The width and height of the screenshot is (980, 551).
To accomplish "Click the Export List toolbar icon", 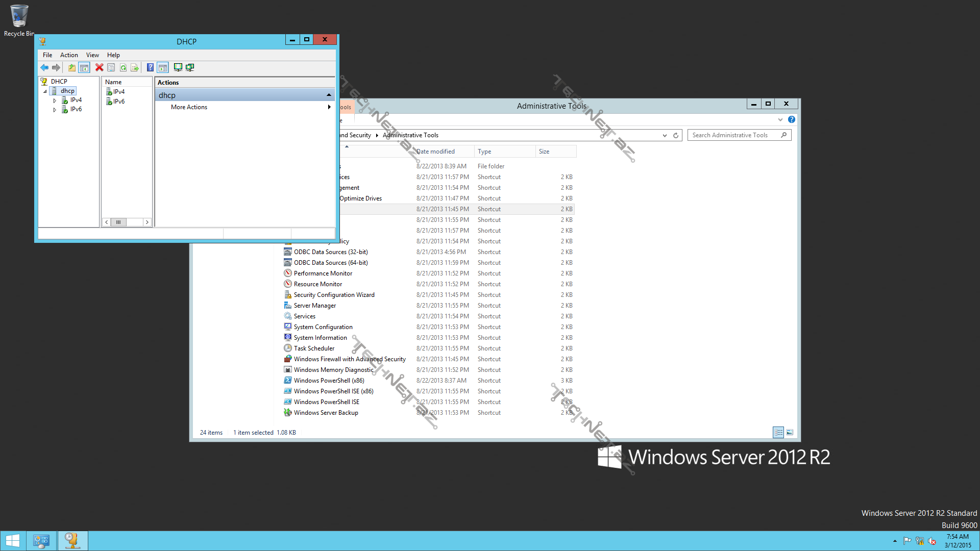I will 135,67.
